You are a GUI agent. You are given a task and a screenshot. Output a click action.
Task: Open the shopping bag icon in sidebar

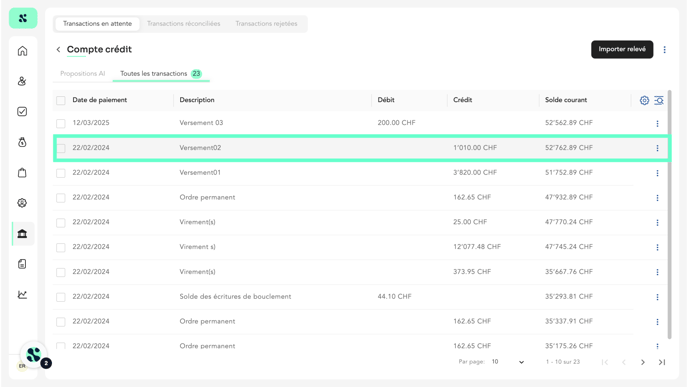click(x=22, y=172)
